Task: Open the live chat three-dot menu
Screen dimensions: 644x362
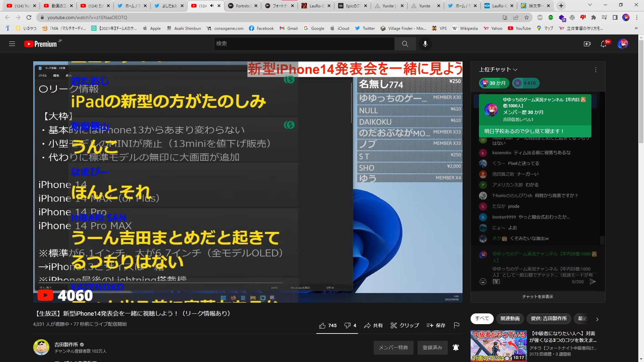Action: point(595,70)
